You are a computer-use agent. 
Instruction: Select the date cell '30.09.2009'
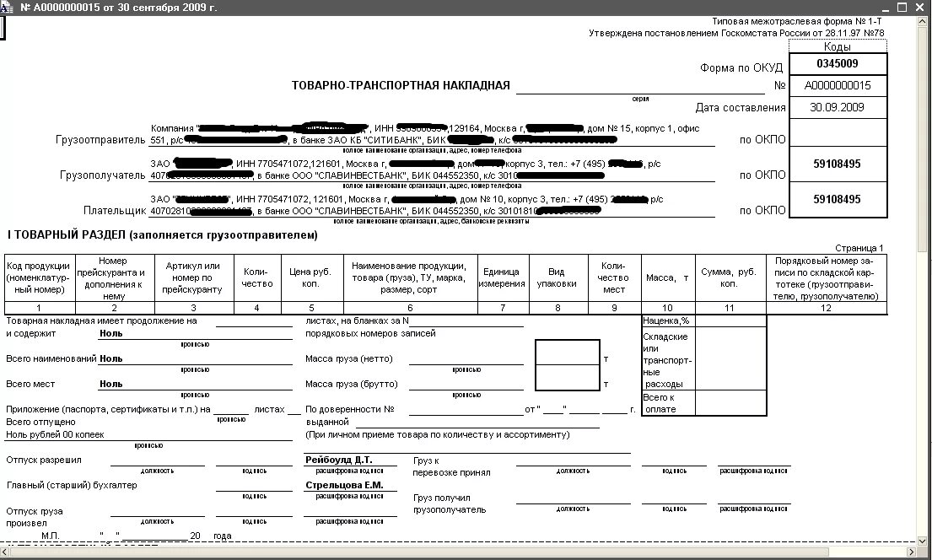pos(838,108)
